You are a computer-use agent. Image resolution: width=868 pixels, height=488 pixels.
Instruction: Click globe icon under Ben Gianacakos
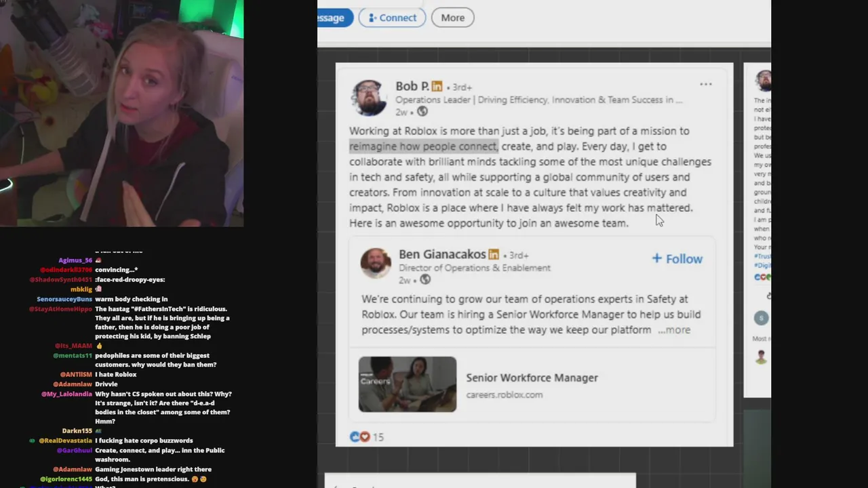click(425, 280)
